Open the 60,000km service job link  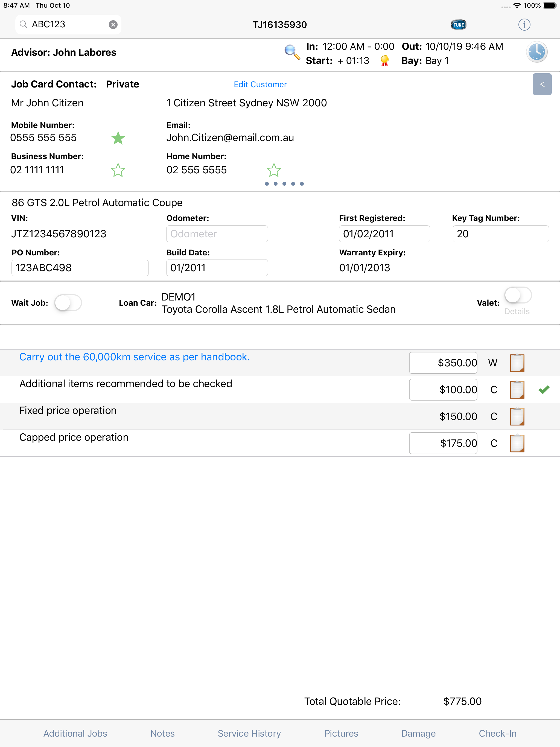pos(135,357)
